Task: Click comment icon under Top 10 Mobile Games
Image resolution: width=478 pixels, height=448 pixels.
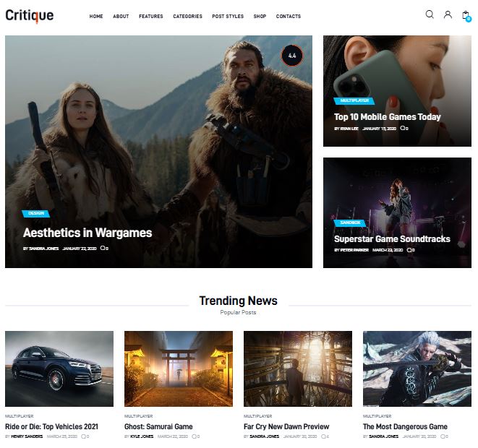Action: pyautogui.click(x=404, y=128)
